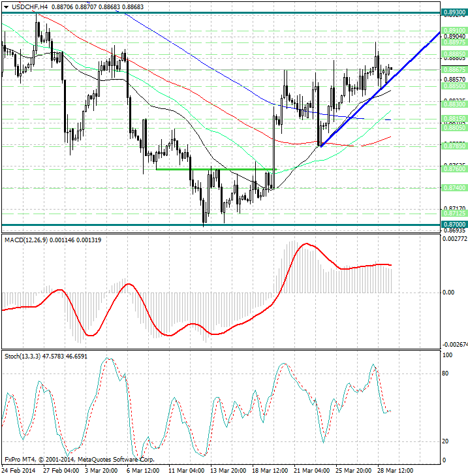The height and width of the screenshot is (476, 468).
Task: Click the 25 Mar 20:00 time label
Action: click(x=354, y=471)
